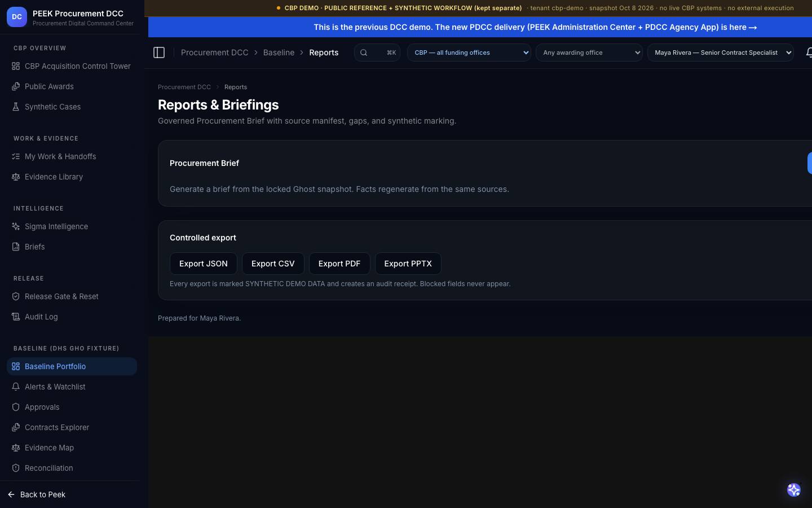Click Procurement DCC in header breadcrumb
The width and height of the screenshot is (812, 508).
coord(215,52)
